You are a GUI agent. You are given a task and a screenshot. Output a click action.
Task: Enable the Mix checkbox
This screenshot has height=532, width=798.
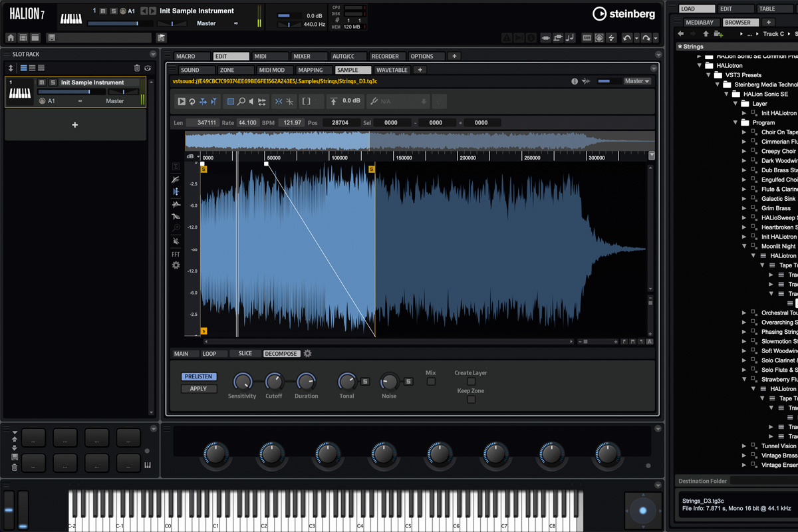pyautogui.click(x=431, y=382)
